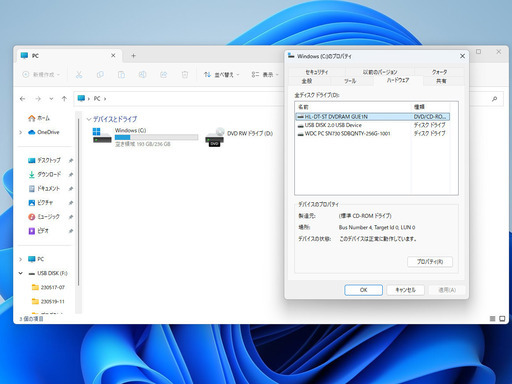Click the search magnifier icon in Explorer
Screen dimensions: 512x384
pos(494,99)
